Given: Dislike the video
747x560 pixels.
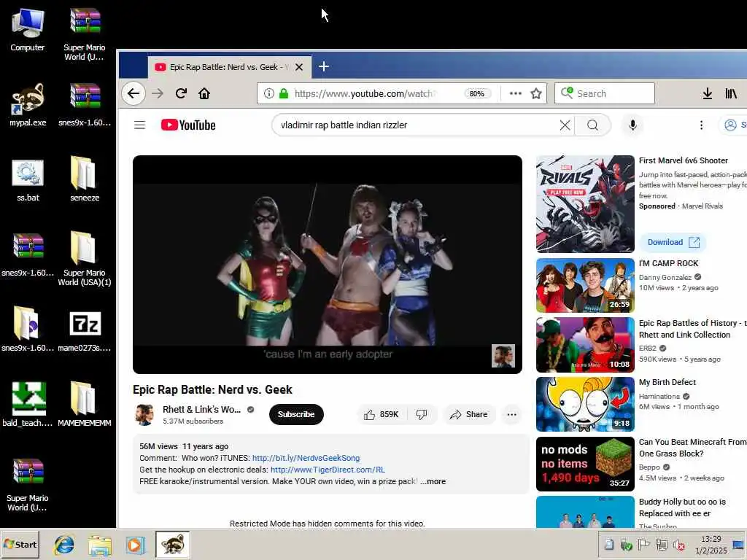Looking at the screenshot, I should [422, 414].
